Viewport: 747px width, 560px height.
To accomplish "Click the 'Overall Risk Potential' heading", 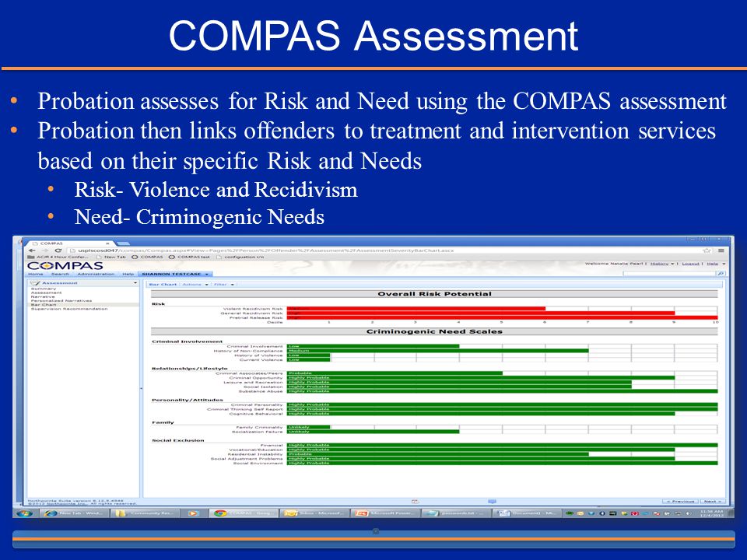I will coord(434,294).
